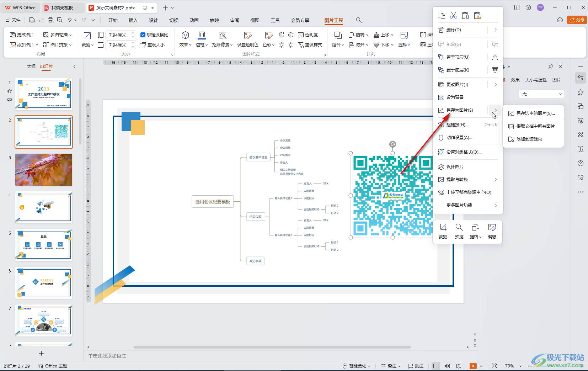
Task: Expand the Change Picture (更改图片) submenu arrow
Action: [495, 85]
